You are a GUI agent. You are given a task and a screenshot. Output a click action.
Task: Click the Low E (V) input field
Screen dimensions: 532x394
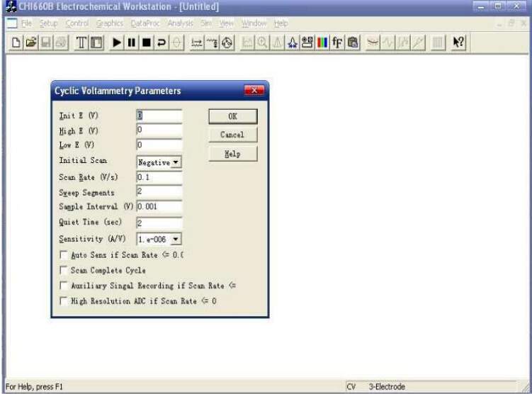click(159, 145)
